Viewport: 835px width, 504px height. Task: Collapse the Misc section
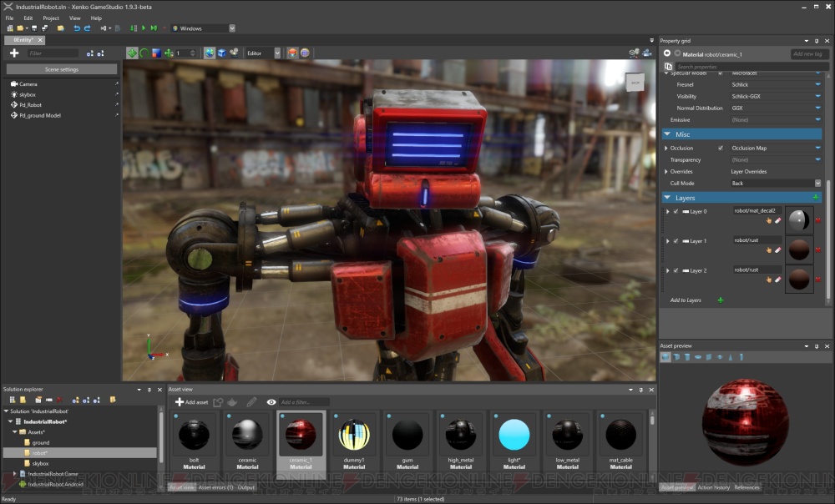coord(667,134)
